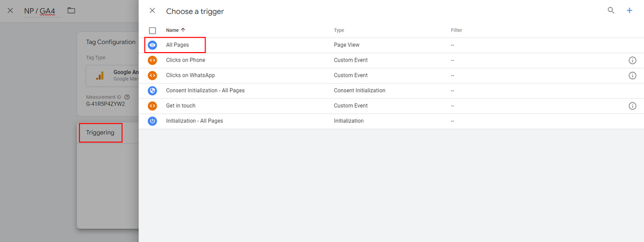Click the Consent Initialization shield icon
This screenshot has width=644, height=242.
tap(152, 91)
